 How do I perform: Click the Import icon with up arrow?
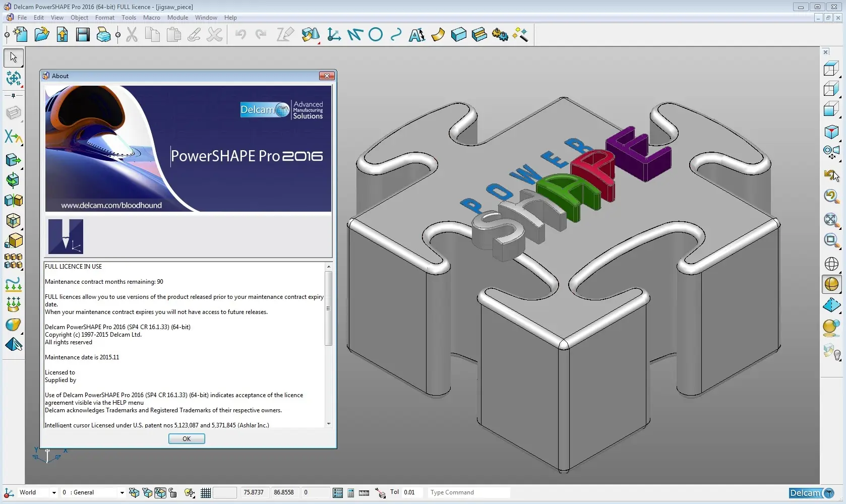click(x=63, y=35)
